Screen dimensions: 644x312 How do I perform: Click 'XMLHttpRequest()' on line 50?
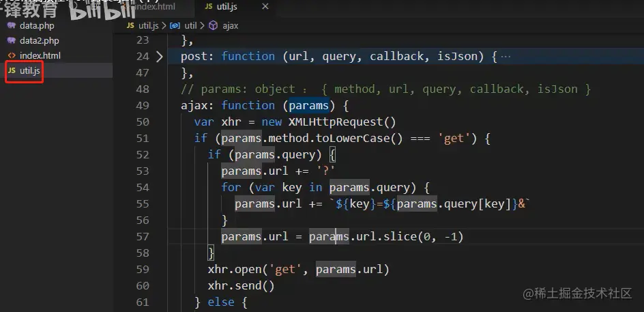click(342, 122)
